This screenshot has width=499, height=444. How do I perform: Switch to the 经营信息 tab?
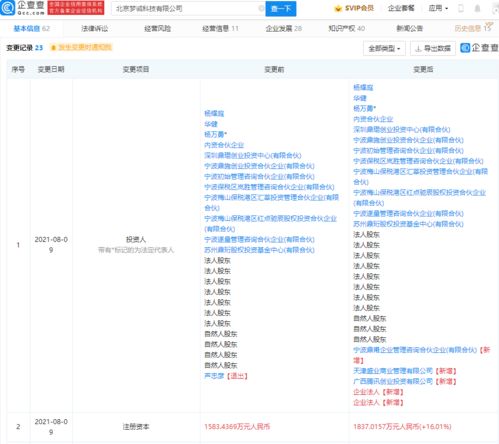[220, 29]
